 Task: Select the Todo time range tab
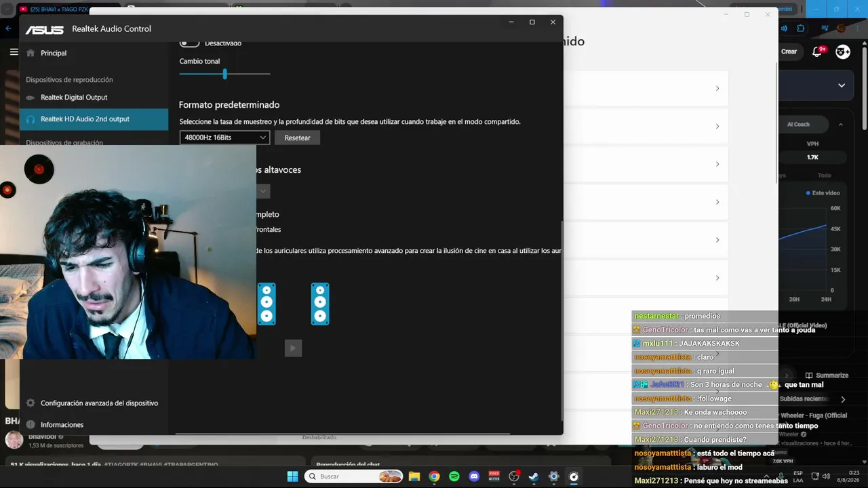[x=824, y=175]
